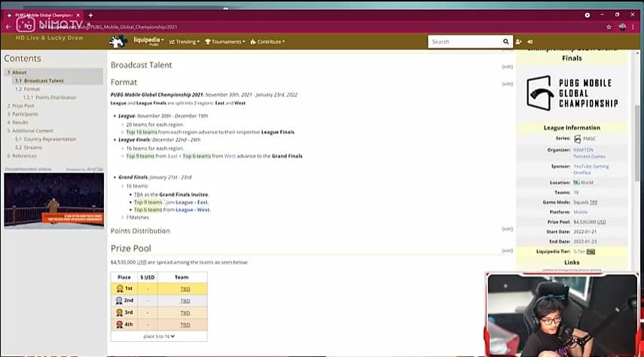Viewport: 644px width, 357px height.
Task: Click the PMGC series icon in infobox
Action: point(578,139)
